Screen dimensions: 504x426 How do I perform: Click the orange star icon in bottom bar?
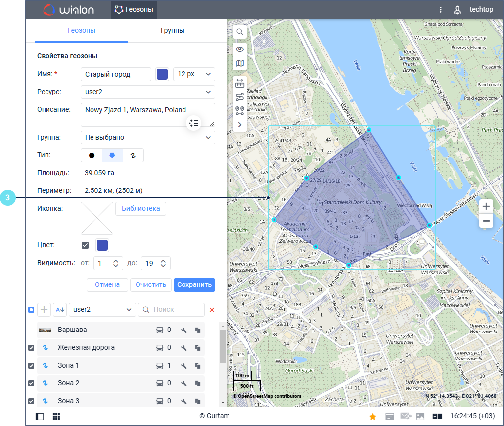[x=373, y=416]
